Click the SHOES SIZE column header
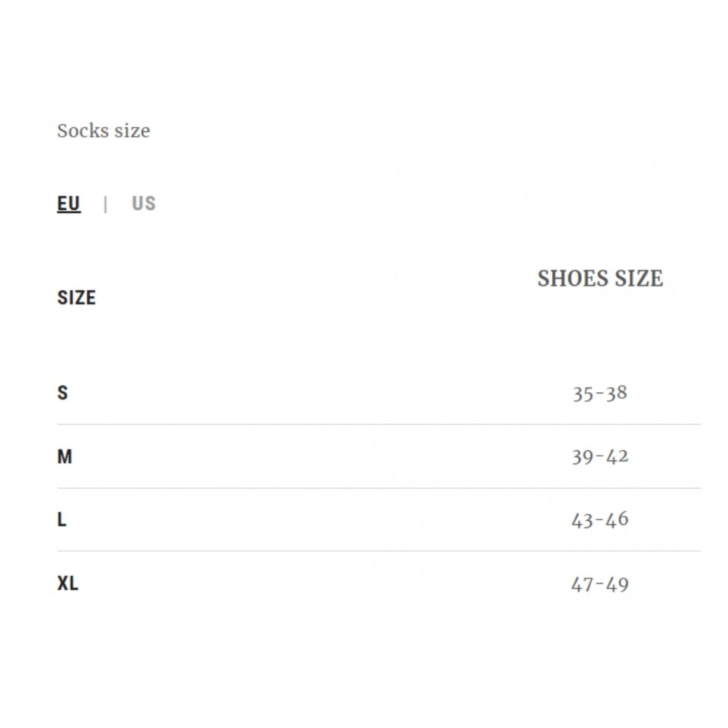Image resolution: width=728 pixels, height=728 pixels. point(600,279)
